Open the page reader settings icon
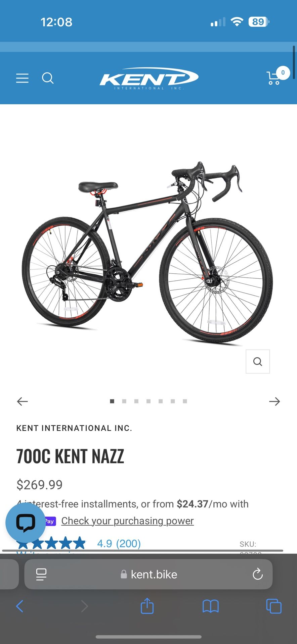Image resolution: width=297 pixels, height=644 pixels. pyautogui.click(x=41, y=574)
